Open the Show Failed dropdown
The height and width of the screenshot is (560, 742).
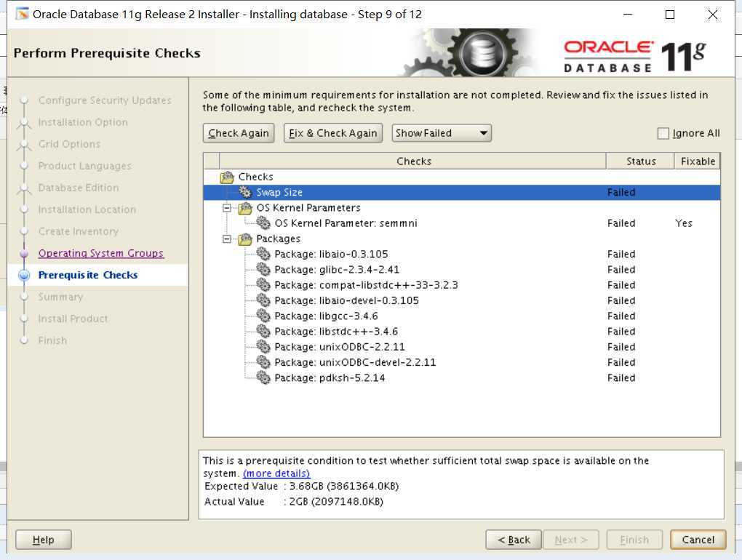[442, 133]
